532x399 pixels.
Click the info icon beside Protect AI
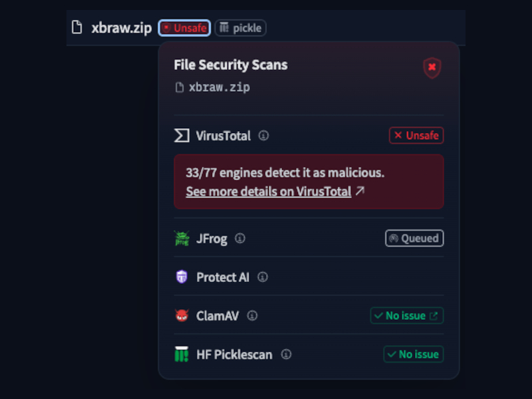coord(262,277)
